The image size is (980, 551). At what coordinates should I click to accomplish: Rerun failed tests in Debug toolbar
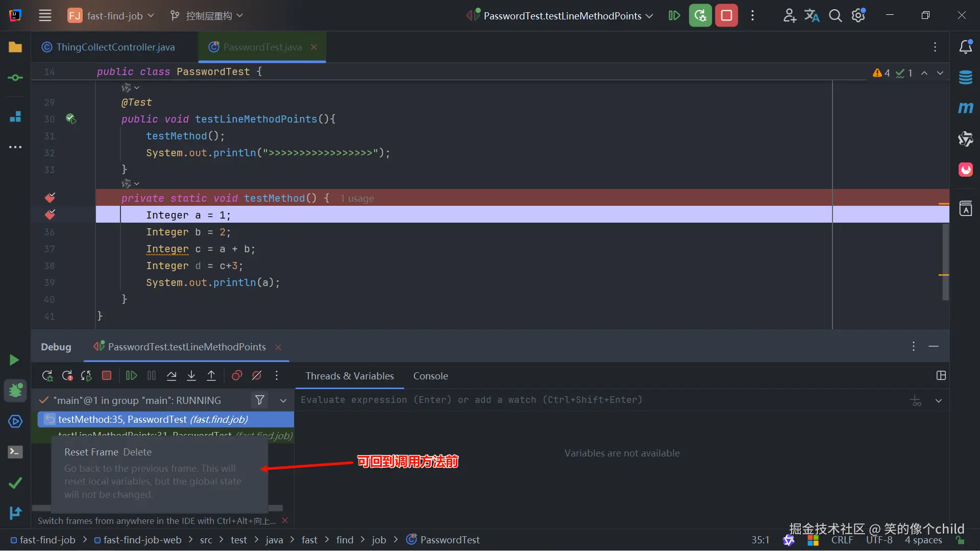pos(67,376)
